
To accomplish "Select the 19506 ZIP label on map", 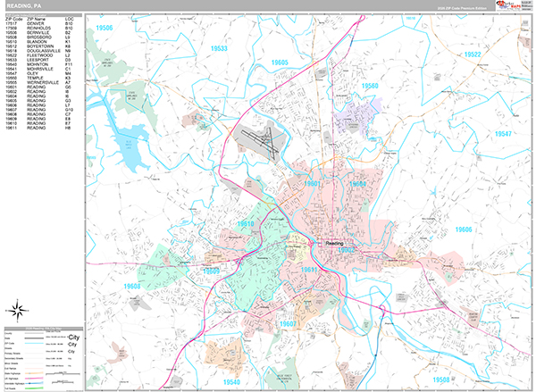I will [x=105, y=29].
